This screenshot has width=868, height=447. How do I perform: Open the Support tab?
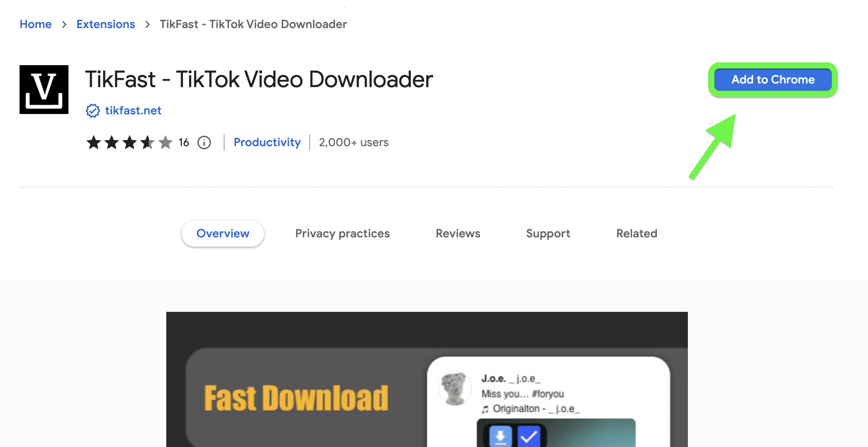click(548, 234)
